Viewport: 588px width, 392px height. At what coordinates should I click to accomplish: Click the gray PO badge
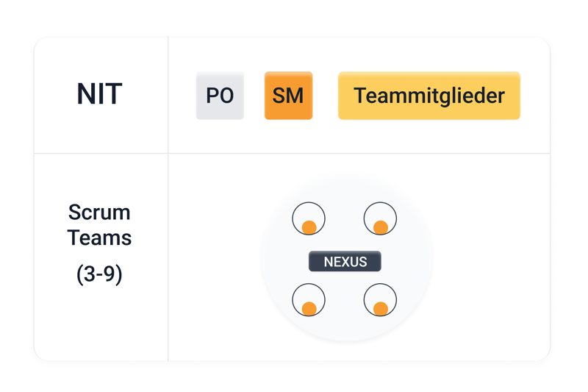point(220,96)
